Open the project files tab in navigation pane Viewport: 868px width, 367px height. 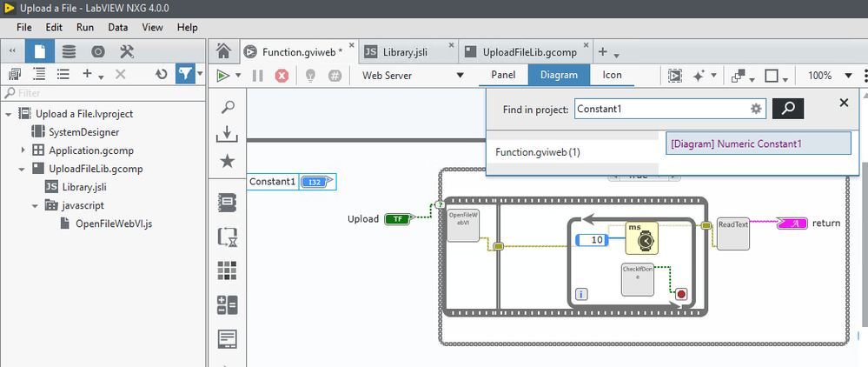(40, 52)
